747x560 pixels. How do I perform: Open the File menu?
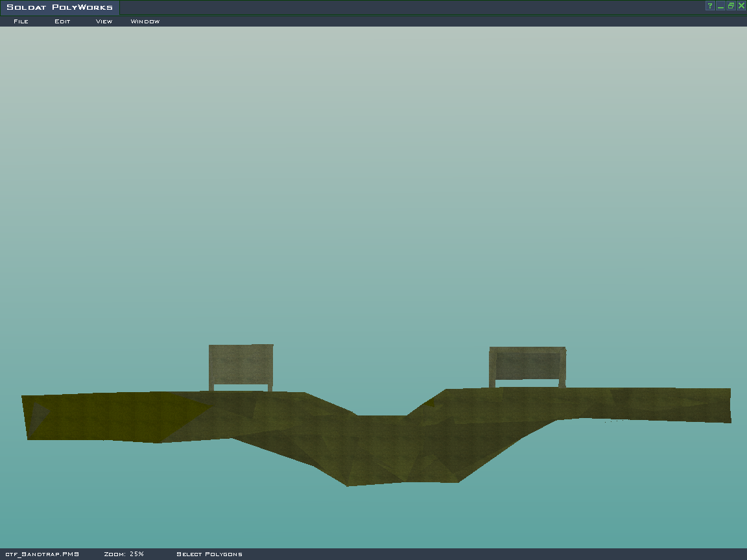point(21,21)
